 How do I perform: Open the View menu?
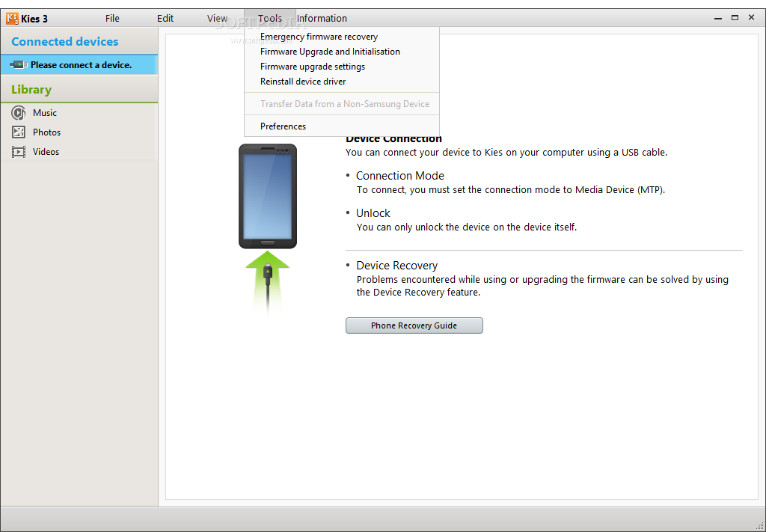pos(217,17)
